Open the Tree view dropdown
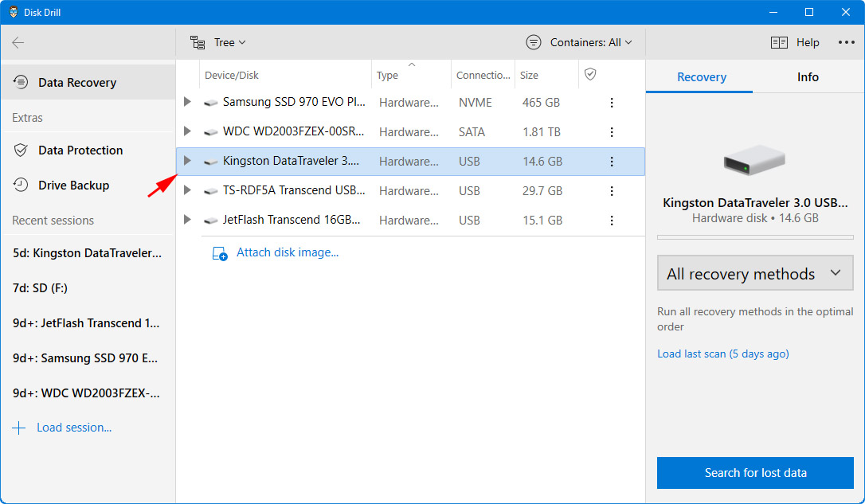 pos(218,42)
